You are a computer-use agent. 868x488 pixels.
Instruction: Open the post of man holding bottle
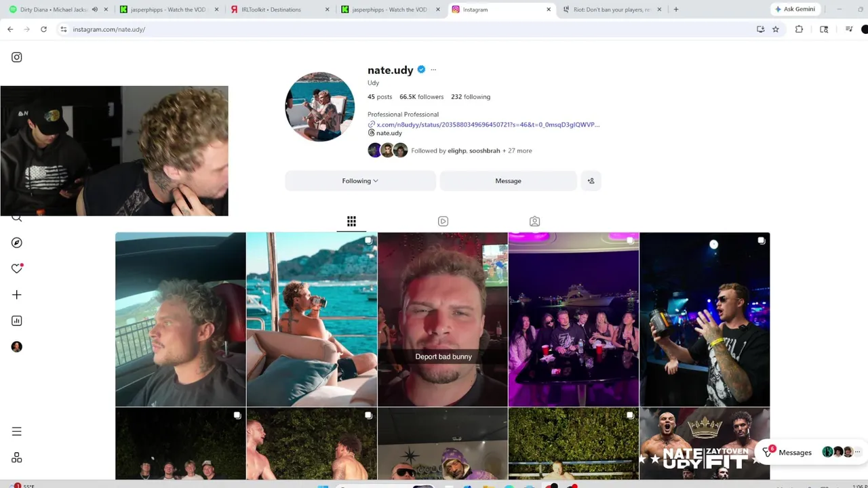[x=705, y=319]
